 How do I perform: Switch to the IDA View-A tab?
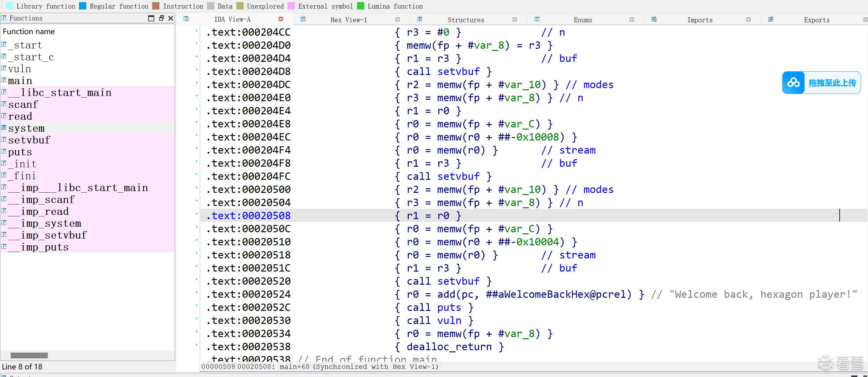(232, 20)
